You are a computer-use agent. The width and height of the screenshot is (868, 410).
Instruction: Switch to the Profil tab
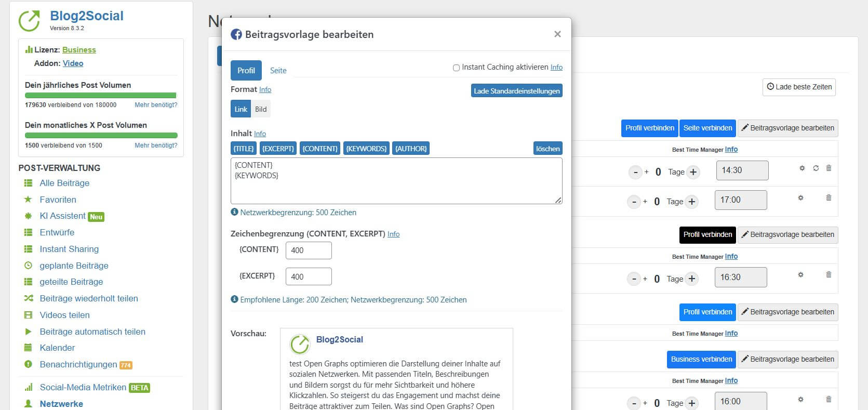(246, 71)
